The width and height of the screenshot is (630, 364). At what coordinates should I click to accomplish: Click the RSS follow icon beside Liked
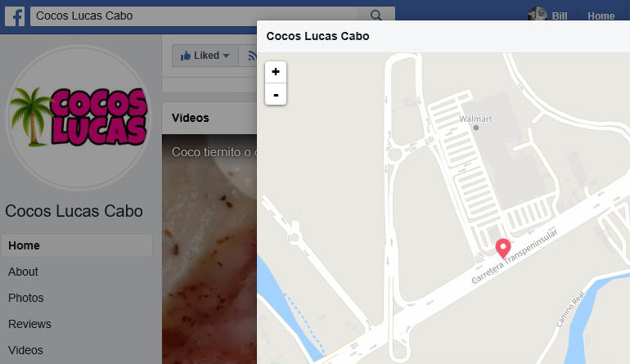pos(252,56)
